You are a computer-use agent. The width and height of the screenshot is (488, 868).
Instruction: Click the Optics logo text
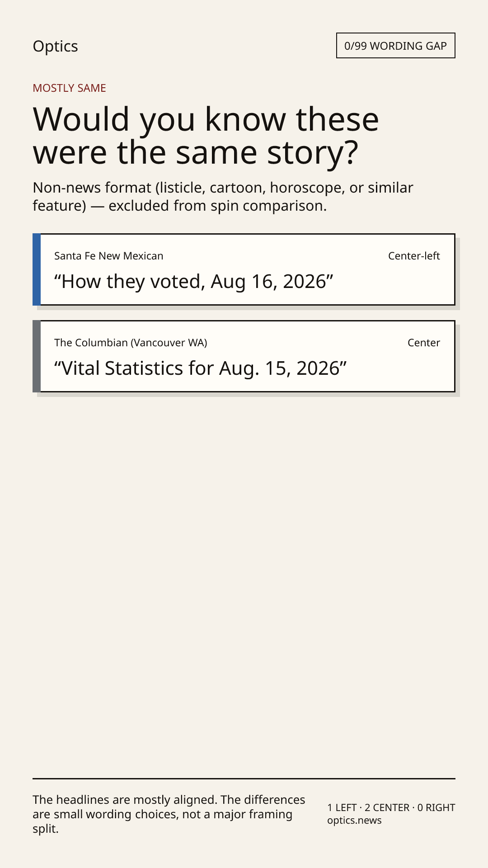click(55, 46)
